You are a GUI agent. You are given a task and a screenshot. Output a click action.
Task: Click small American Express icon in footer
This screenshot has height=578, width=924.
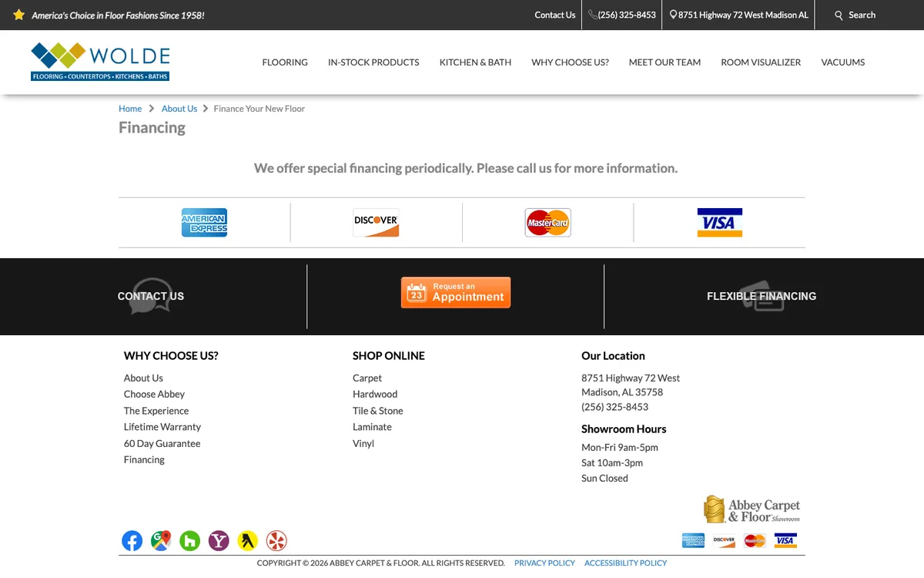(693, 540)
